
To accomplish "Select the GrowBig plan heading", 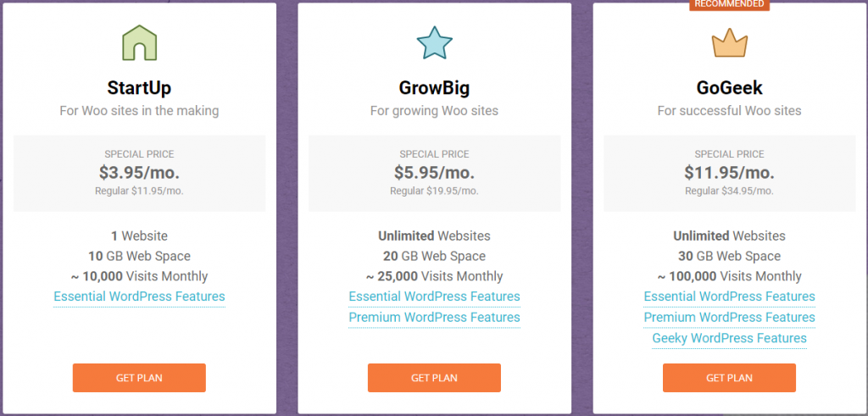I will (434, 88).
